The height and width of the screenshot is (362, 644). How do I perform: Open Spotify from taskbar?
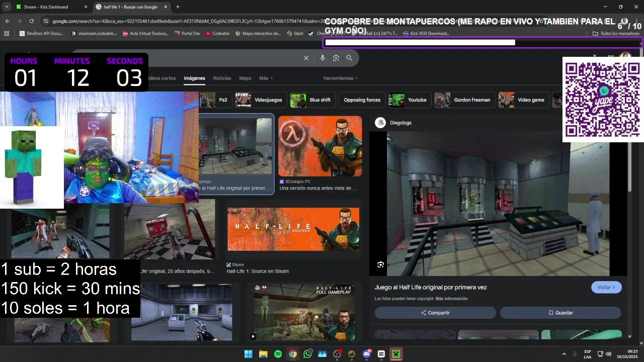coord(278,354)
